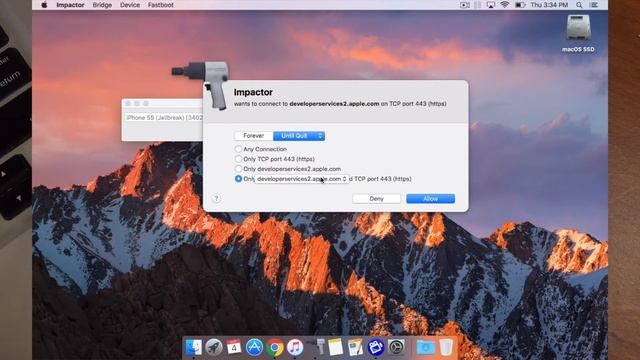This screenshot has width=640, height=360.
Task: Open blue video camera app in dock
Action: click(376, 347)
